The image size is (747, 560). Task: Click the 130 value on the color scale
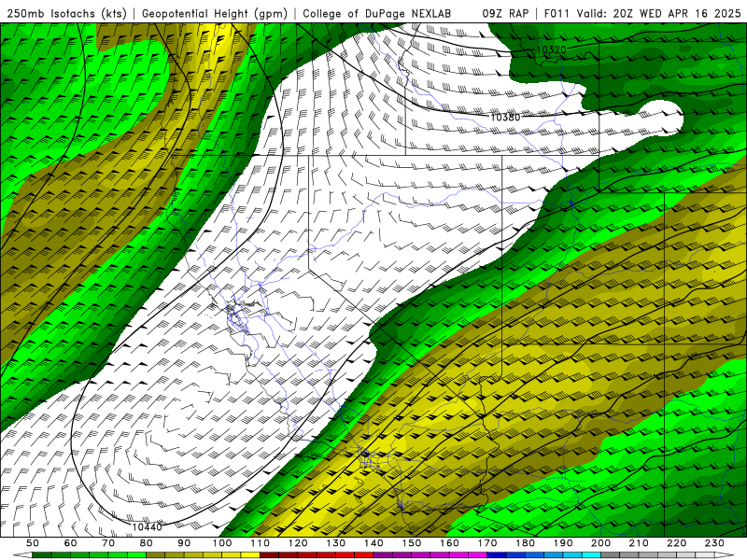[x=336, y=543]
